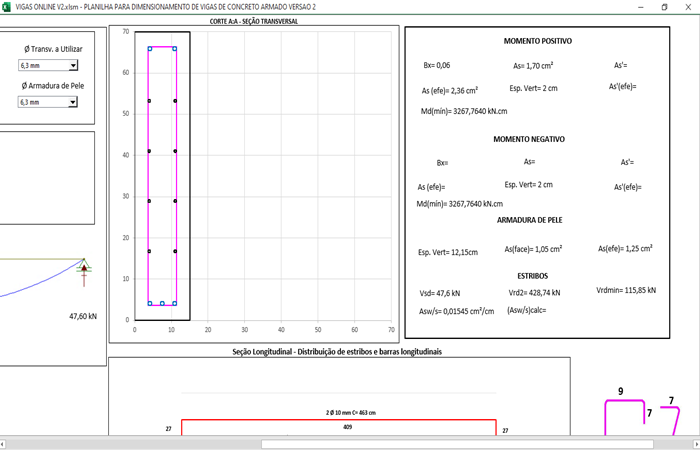Click the horizontal scrollbar left arrow

[5, 443]
